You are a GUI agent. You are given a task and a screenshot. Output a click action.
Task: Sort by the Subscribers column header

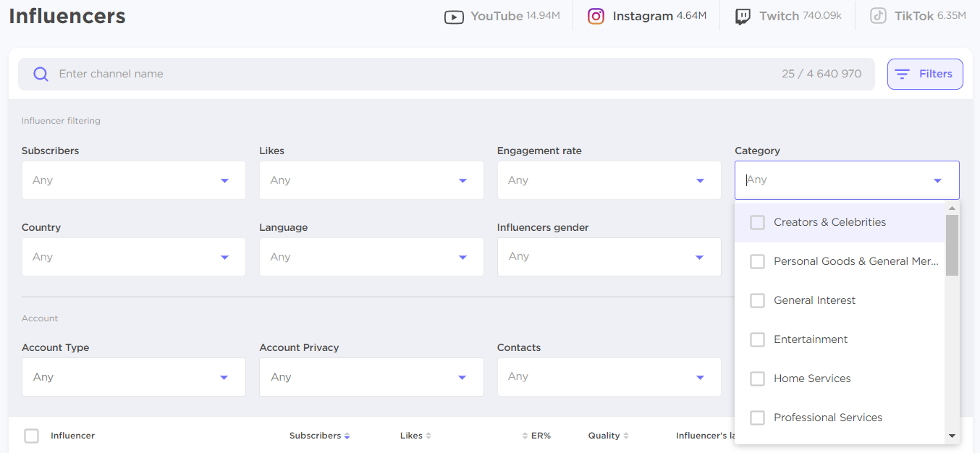point(315,436)
